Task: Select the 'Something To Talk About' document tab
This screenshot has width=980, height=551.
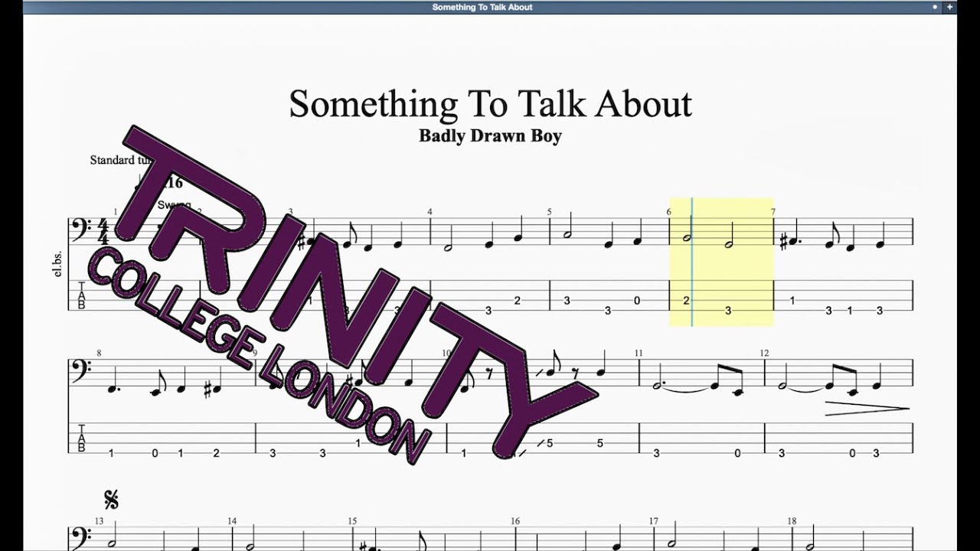Action: point(482,7)
